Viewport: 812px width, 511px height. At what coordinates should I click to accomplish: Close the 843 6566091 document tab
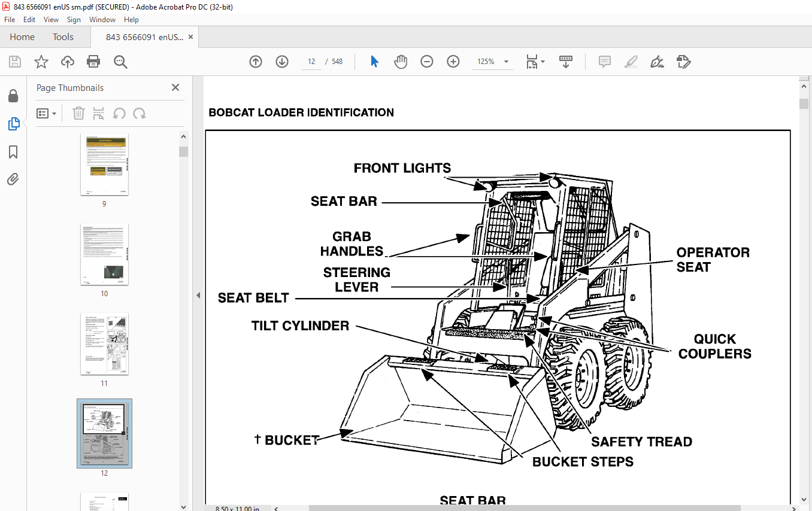pyautogui.click(x=191, y=37)
